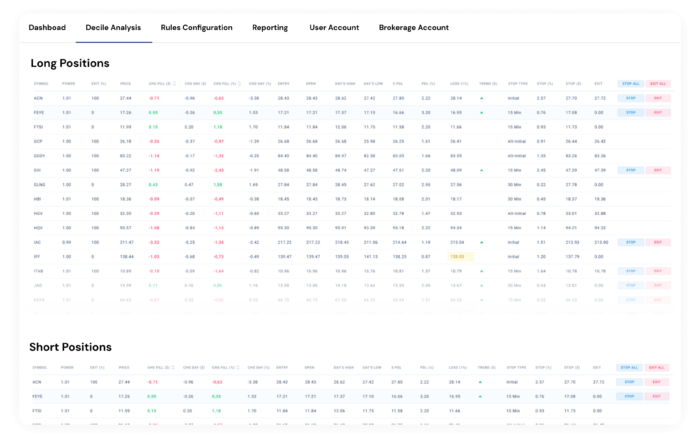Click red -3.32 change value in IAC row
This screenshot has height=441, width=700.
[x=154, y=242]
